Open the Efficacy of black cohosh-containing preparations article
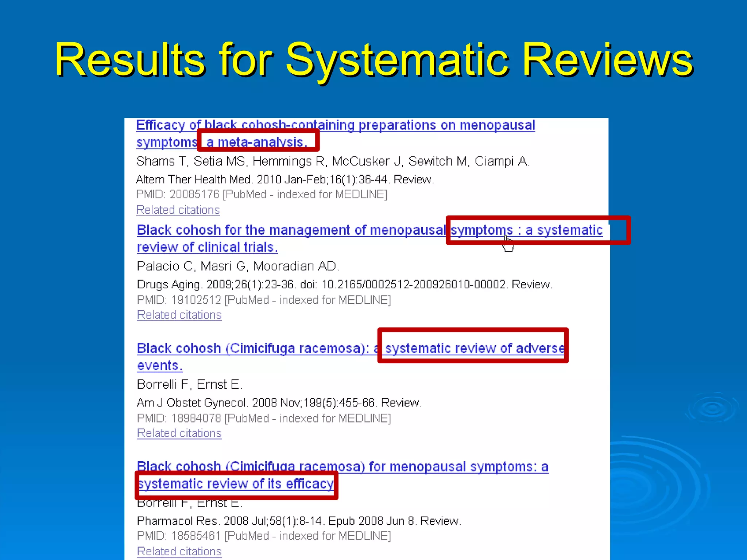This screenshot has width=747, height=560. click(336, 133)
